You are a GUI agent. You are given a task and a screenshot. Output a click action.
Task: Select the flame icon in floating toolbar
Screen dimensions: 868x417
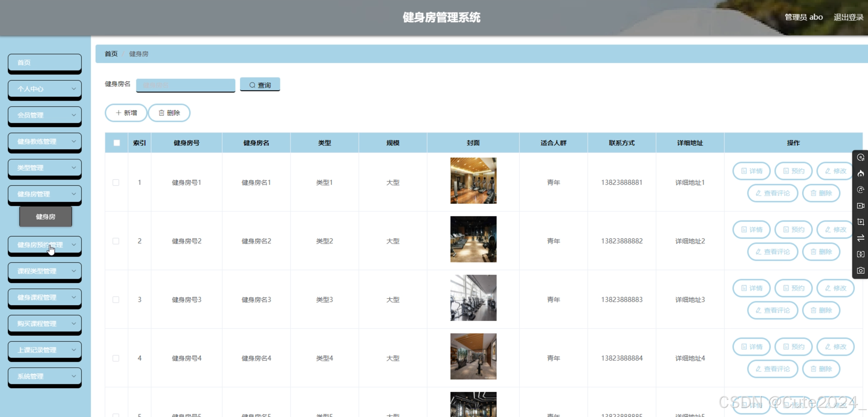click(861, 174)
